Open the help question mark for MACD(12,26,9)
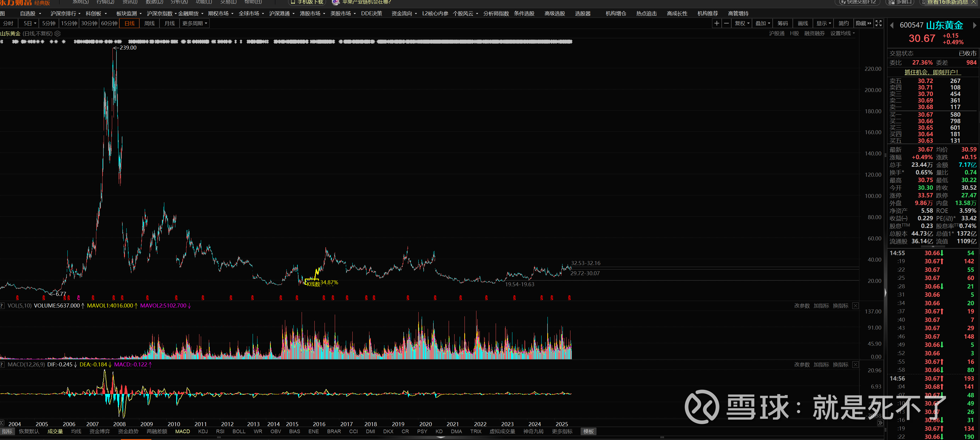This screenshot has height=440, width=980. pos(2,365)
